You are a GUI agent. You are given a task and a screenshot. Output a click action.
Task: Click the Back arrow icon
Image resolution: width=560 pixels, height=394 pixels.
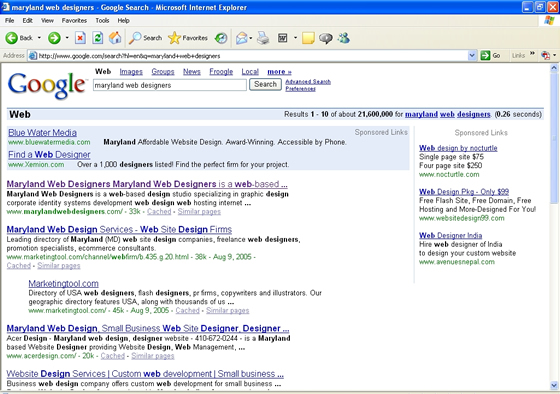11,38
